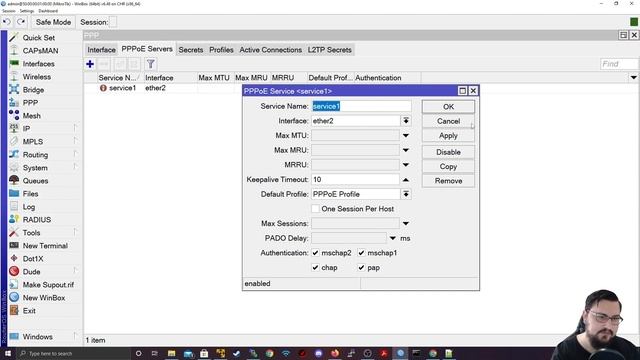Click the Disable button

pos(448,152)
